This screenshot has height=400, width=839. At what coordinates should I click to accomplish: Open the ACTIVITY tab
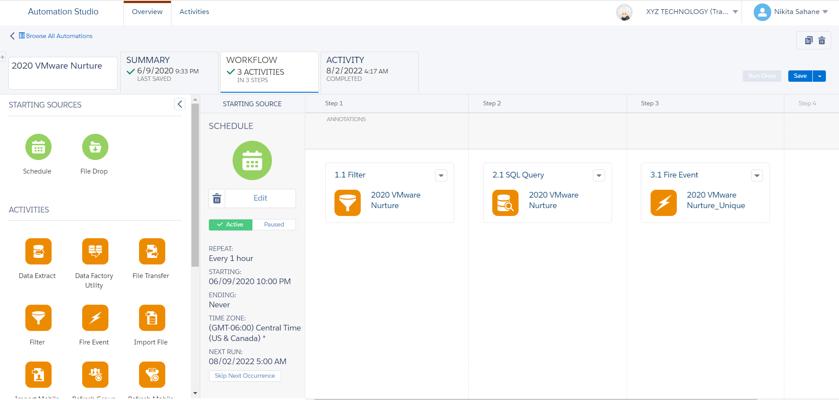[369, 71]
